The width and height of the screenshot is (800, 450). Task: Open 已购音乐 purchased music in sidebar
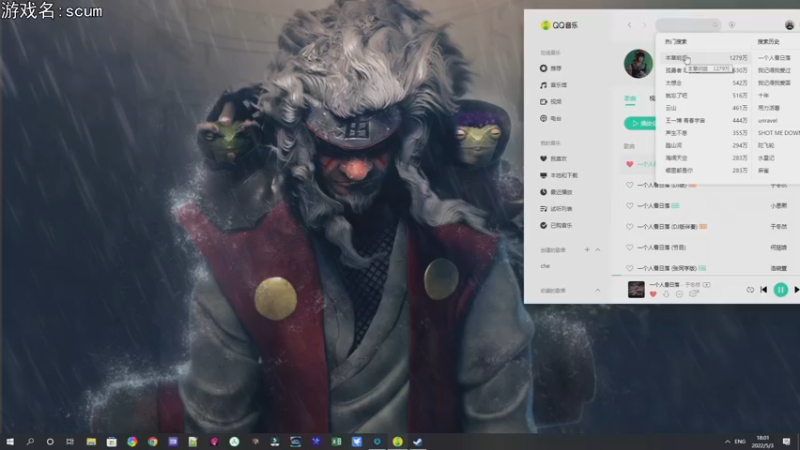click(x=556, y=226)
